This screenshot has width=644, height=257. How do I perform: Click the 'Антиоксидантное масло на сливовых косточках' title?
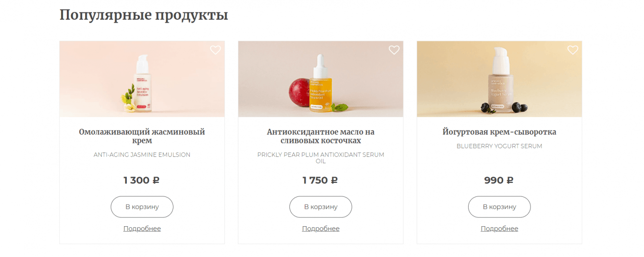[x=321, y=136]
